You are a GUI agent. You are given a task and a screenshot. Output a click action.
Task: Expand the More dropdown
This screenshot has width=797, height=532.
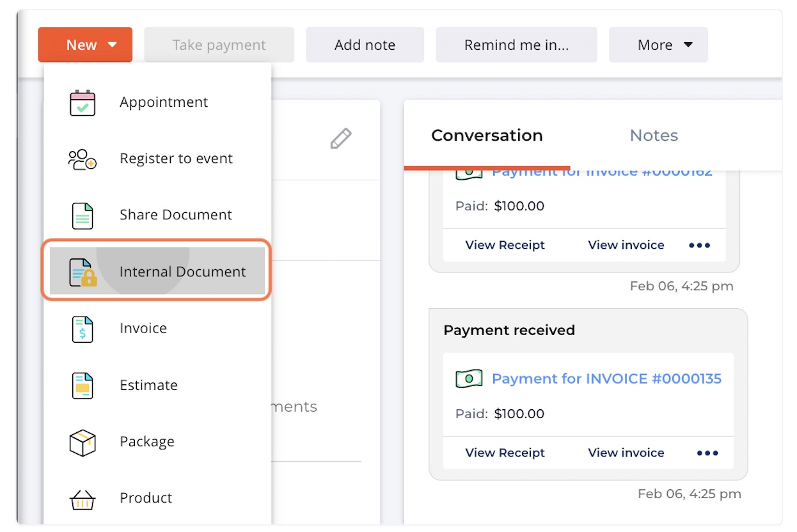[x=658, y=44]
